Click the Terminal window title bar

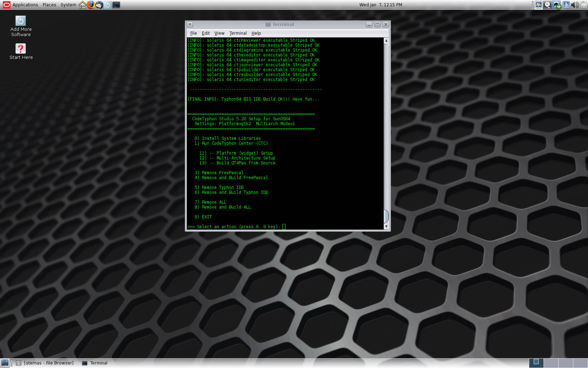280,25
